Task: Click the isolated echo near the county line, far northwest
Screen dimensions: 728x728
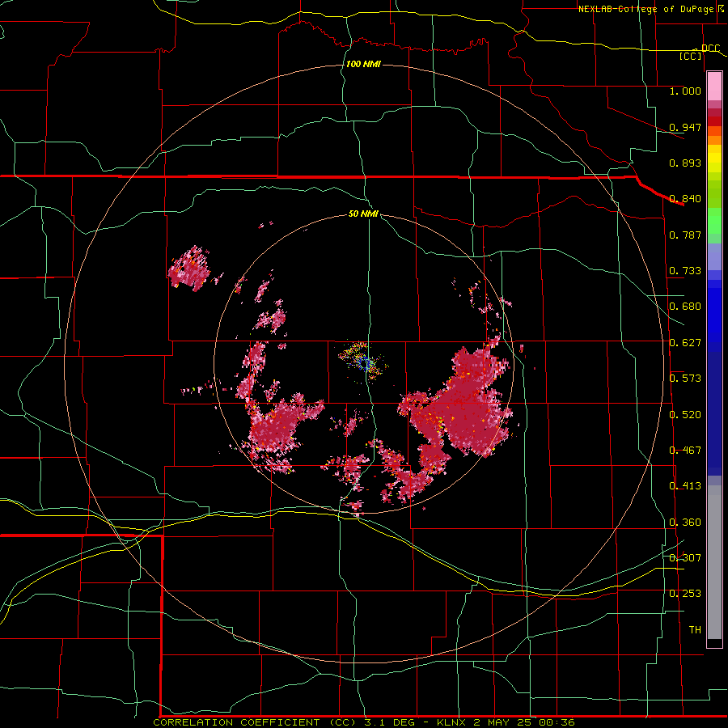Action: click(x=189, y=269)
